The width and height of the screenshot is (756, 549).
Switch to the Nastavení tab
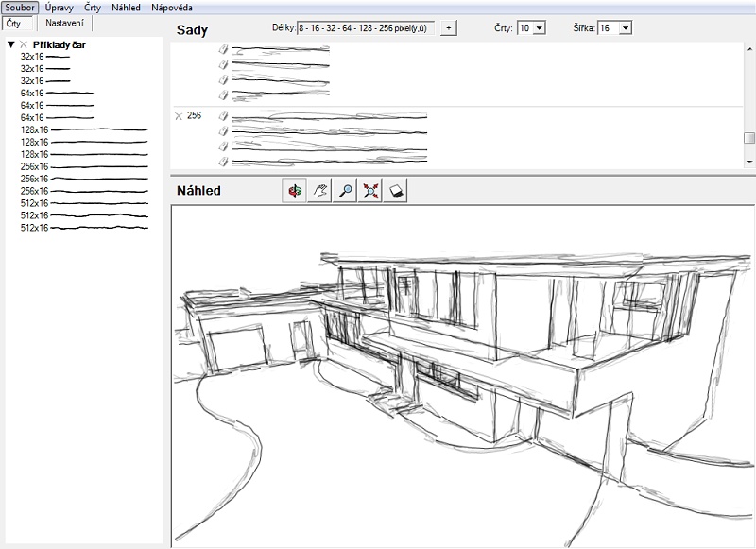click(63, 22)
